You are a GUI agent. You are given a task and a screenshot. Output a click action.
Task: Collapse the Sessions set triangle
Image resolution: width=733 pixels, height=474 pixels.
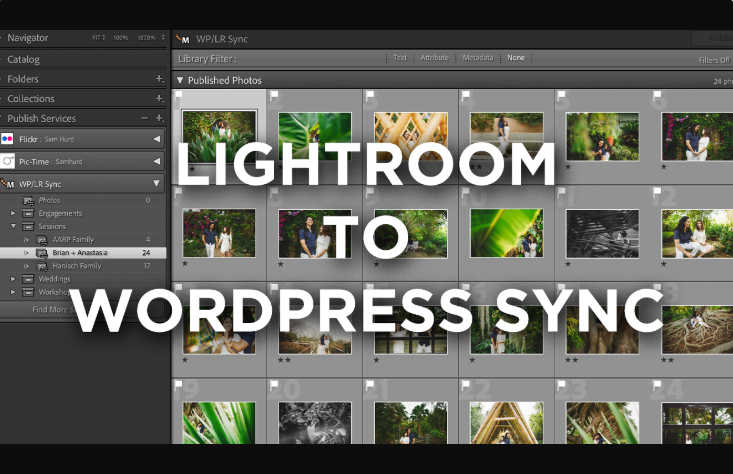pyautogui.click(x=13, y=226)
